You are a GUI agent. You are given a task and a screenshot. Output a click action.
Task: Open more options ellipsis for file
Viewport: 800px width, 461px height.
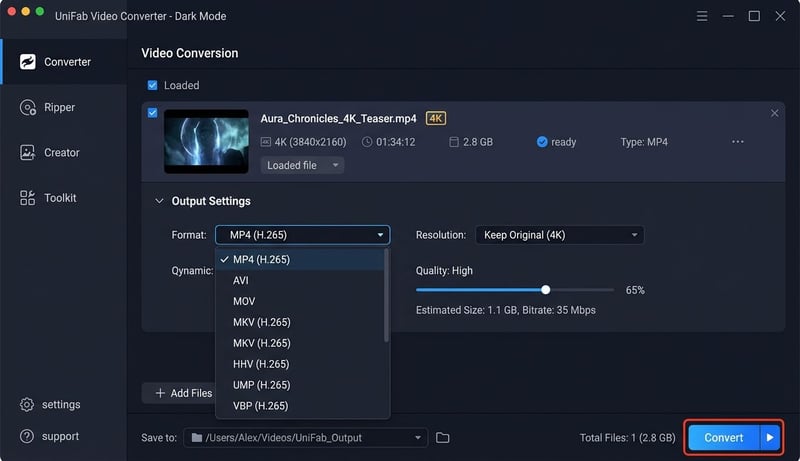738,141
